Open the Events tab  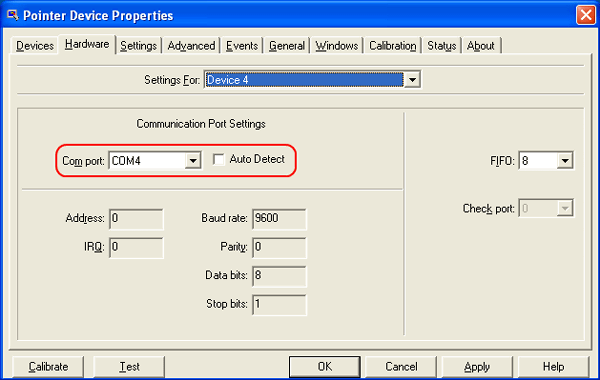coord(242,46)
